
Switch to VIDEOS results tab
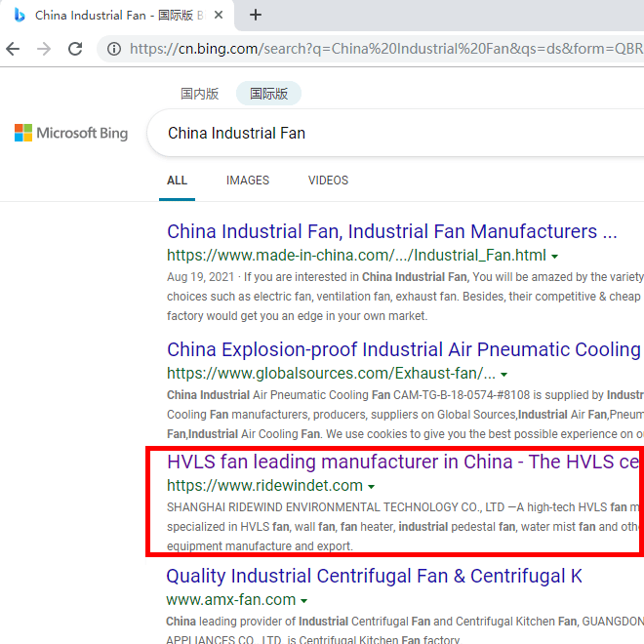(328, 181)
